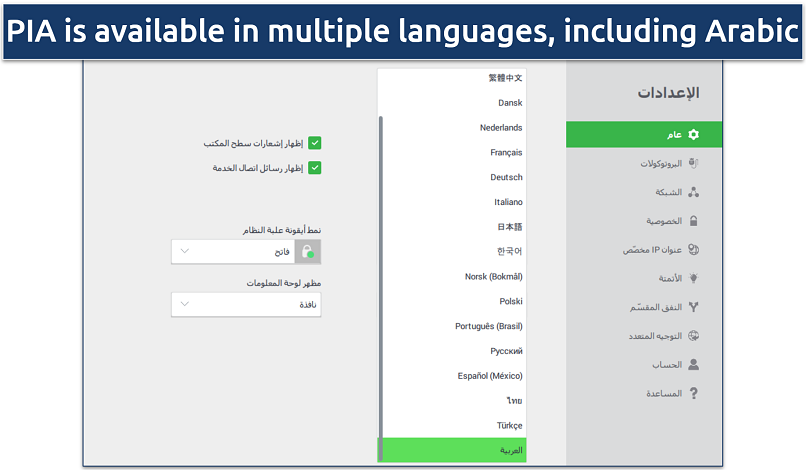Expand the dashboard appearance dropdown
This screenshot has width=806, height=470.
pos(246,304)
